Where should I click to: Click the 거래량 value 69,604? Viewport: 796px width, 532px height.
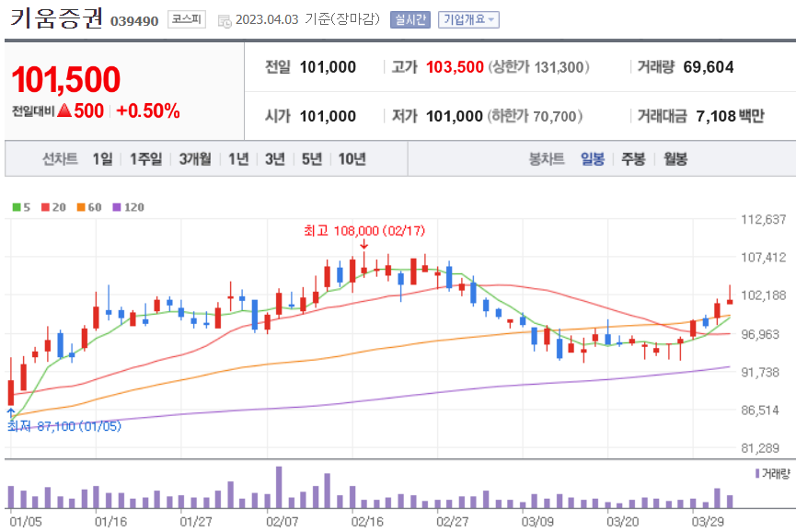click(x=709, y=67)
